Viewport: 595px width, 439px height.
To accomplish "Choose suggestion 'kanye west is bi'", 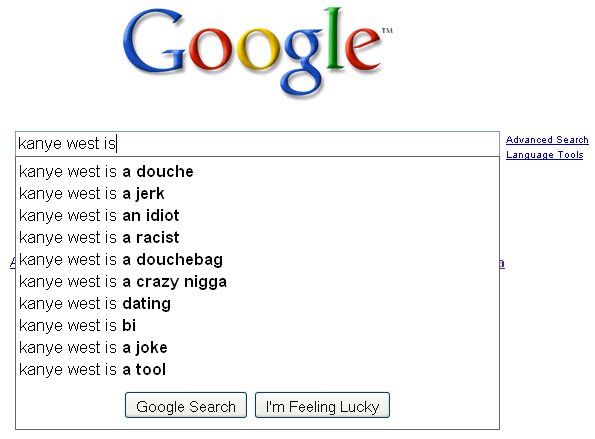I will tap(257, 326).
